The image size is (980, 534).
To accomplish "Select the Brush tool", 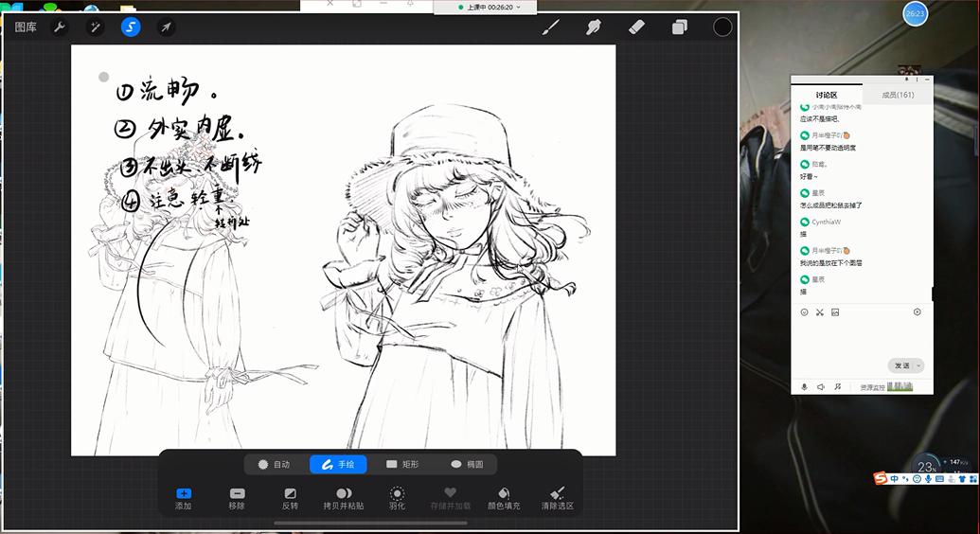I will click(x=550, y=27).
